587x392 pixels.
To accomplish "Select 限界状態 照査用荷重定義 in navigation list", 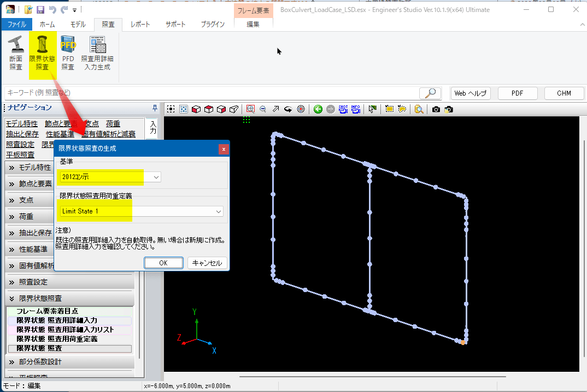I will point(57,339).
